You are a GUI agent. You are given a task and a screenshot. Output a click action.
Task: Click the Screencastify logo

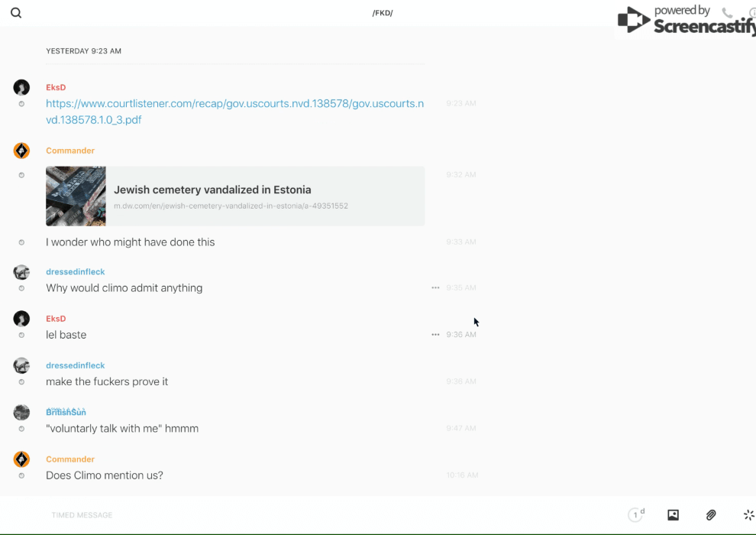tap(683, 20)
